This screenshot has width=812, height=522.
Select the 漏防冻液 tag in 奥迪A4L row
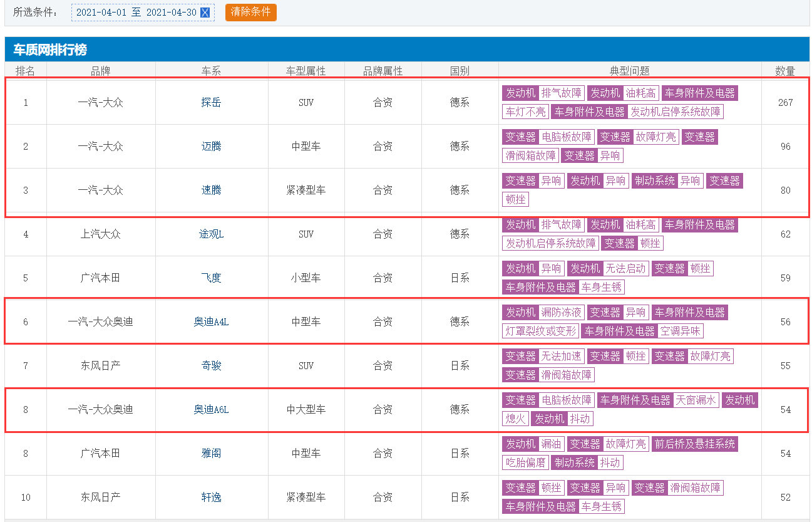click(x=562, y=313)
